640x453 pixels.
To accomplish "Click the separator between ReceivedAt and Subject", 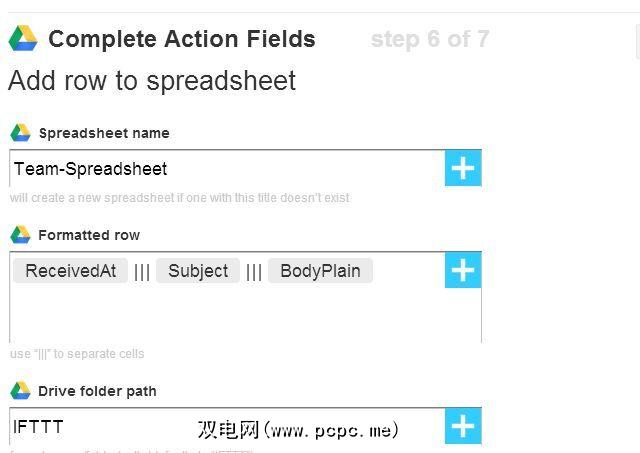I will tap(142, 272).
